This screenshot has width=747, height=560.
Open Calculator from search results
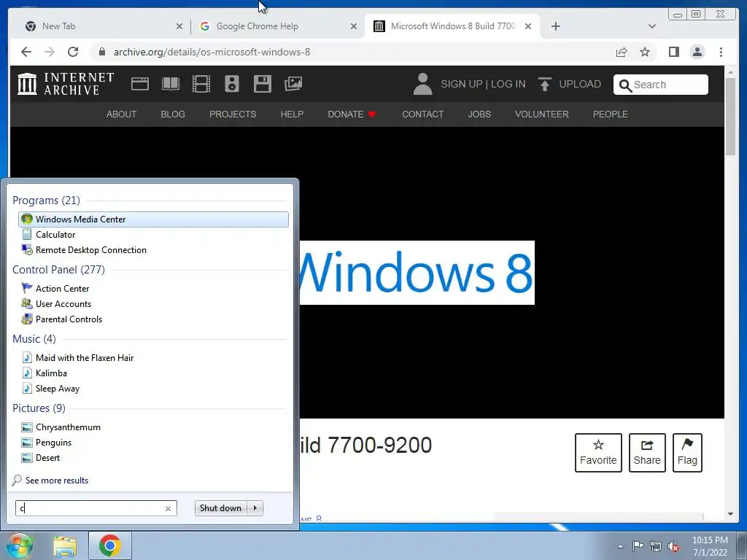click(x=153, y=235)
